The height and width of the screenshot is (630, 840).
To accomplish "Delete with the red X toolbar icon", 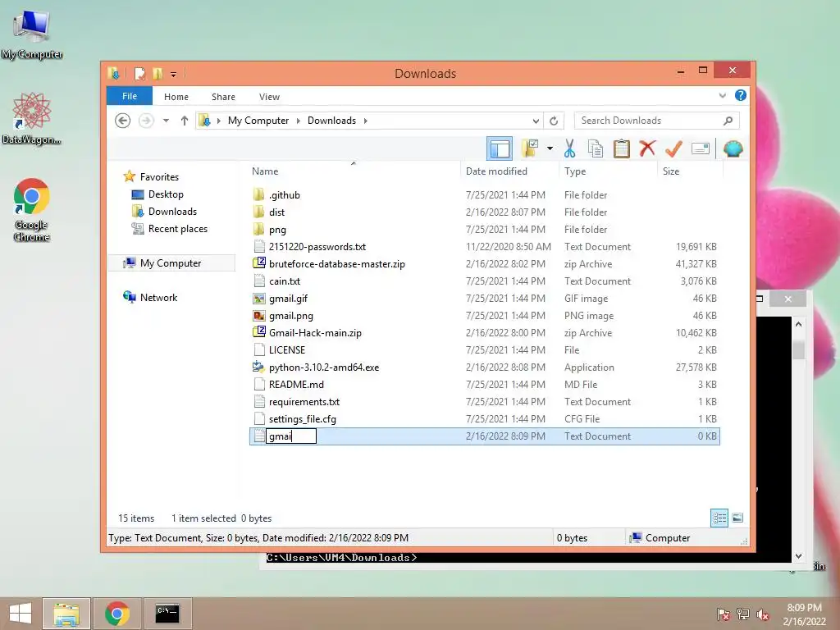I will pyautogui.click(x=647, y=148).
